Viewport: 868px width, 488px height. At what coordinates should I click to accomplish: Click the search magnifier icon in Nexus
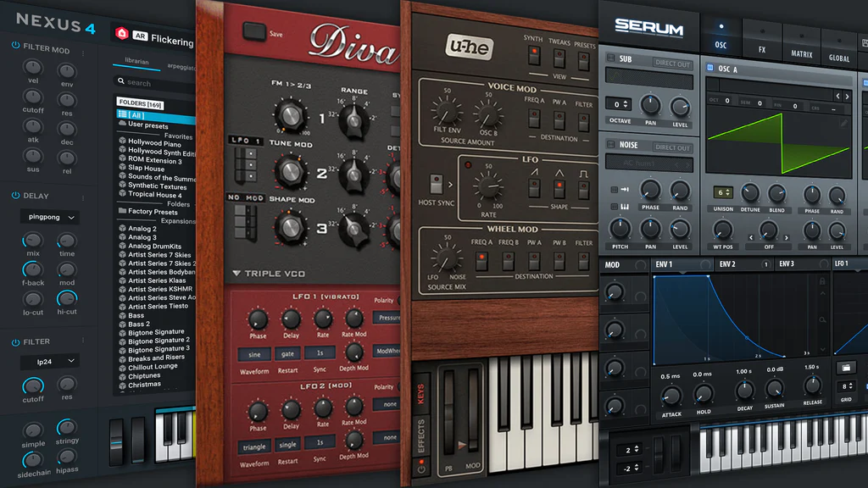(x=121, y=80)
